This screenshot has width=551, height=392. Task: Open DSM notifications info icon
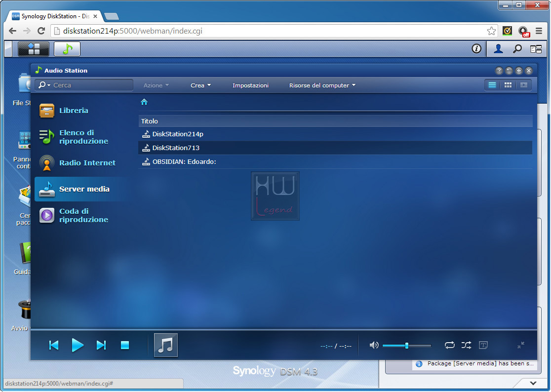pos(476,48)
